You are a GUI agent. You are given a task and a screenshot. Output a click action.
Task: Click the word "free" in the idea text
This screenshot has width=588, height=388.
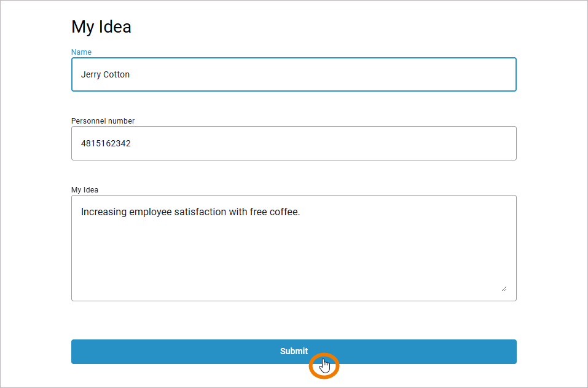click(x=259, y=212)
